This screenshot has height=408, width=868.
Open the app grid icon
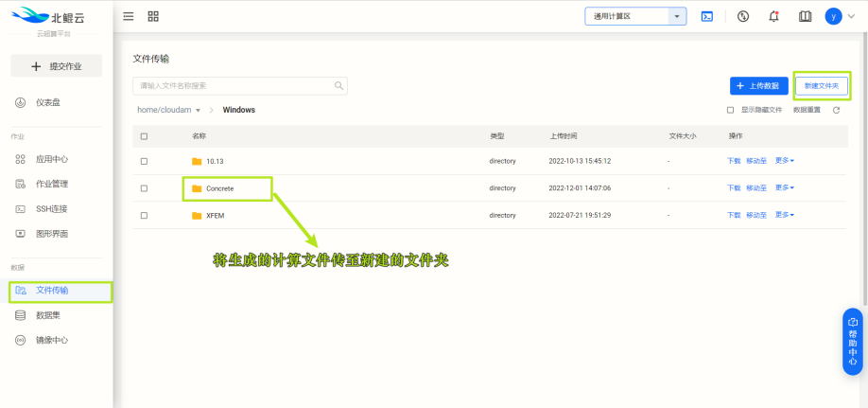pos(153,17)
